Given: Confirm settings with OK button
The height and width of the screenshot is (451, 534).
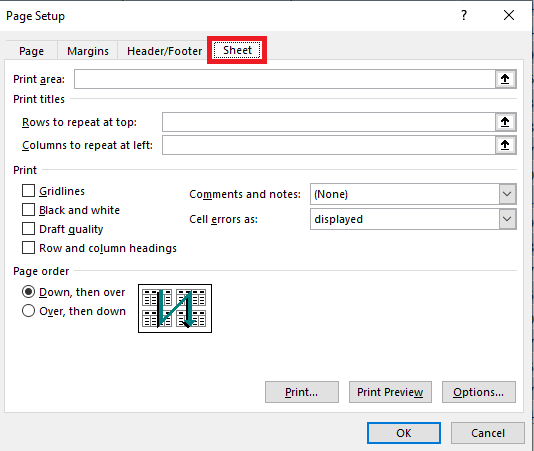Looking at the screenshot, I should pyautogui.click(x=404, y=433).
